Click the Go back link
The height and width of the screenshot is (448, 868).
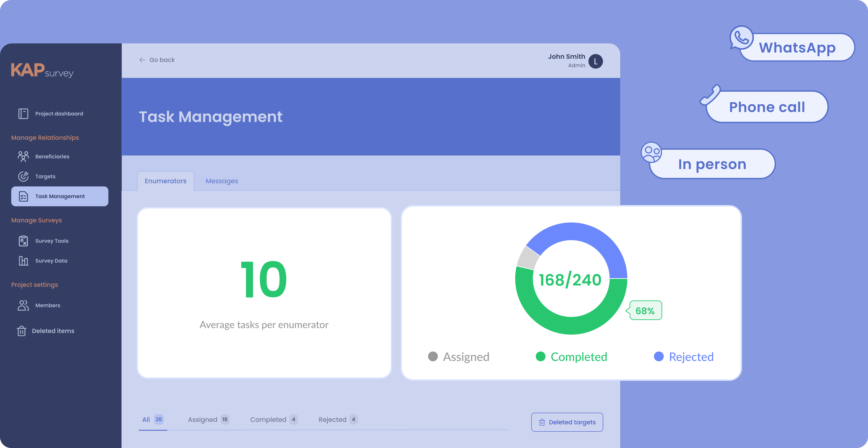(157, 60)
